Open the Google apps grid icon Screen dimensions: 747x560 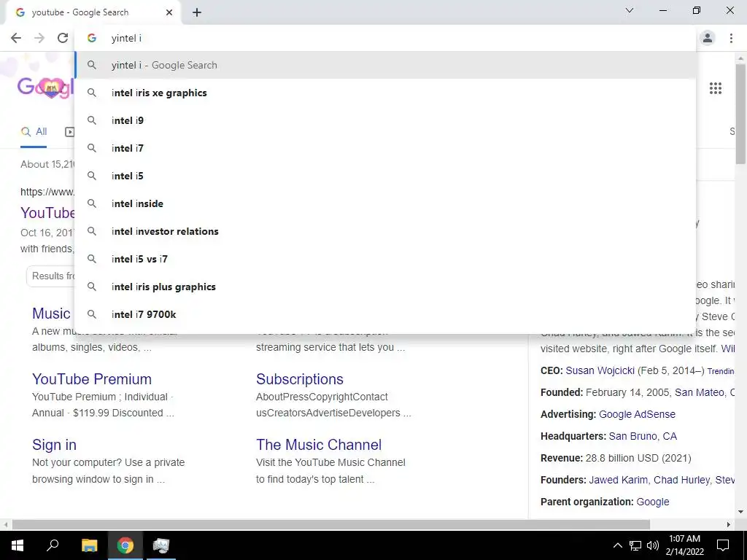(x=716, y=88)
